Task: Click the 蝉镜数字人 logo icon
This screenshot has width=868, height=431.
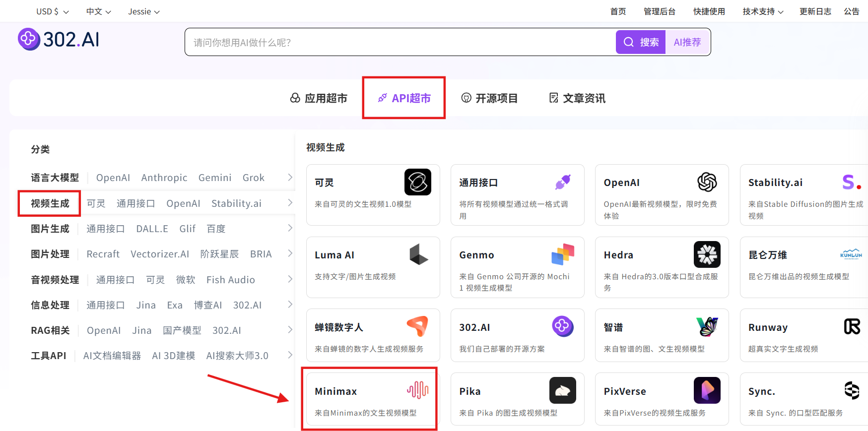Action: [417, 326]
